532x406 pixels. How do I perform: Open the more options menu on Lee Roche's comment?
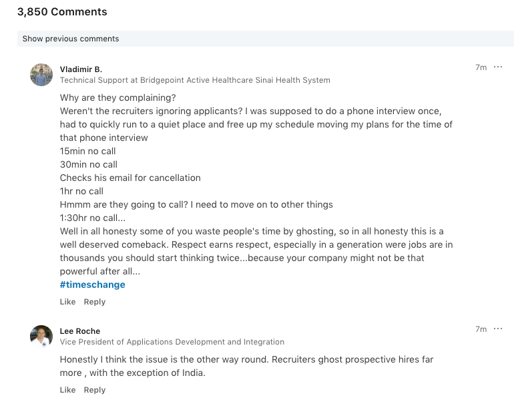pyautogui.click(x=498, y=329)
